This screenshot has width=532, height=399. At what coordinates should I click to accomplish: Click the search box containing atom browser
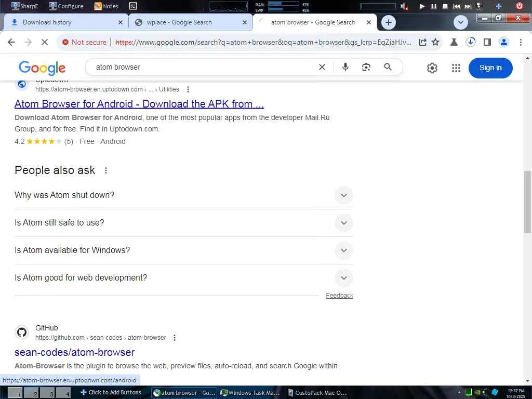tap(204, 67)
